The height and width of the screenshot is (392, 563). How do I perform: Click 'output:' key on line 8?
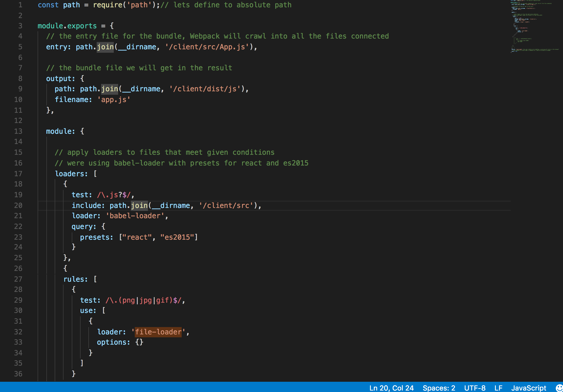[x=61, y=79]
